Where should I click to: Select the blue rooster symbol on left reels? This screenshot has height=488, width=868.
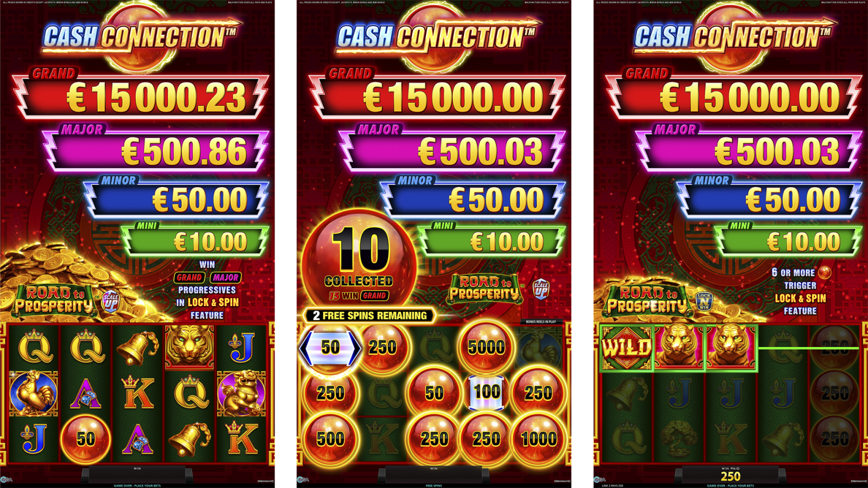click(34, 393)
